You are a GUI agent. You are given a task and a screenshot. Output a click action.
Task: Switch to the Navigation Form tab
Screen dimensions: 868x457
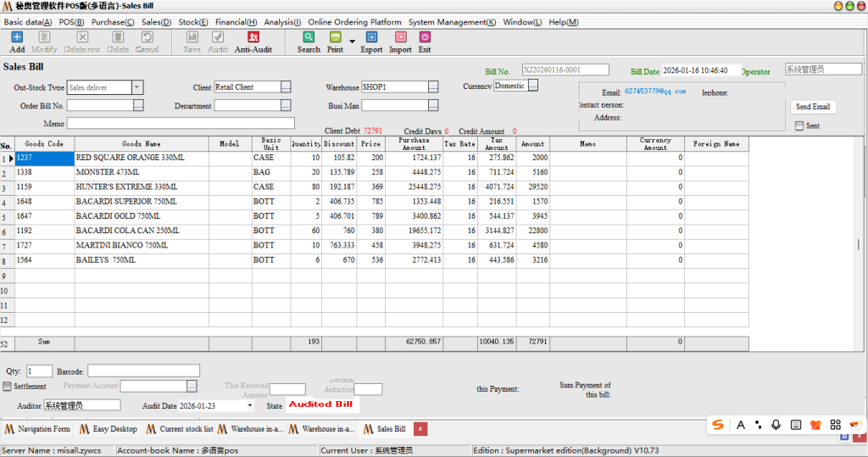(x=38, y=429)
